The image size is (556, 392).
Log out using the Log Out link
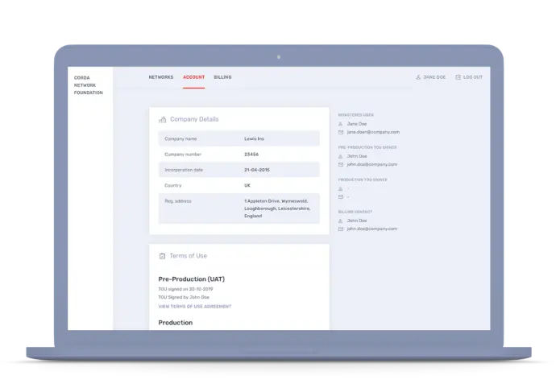pyautogui.click(x=473, y=77)
